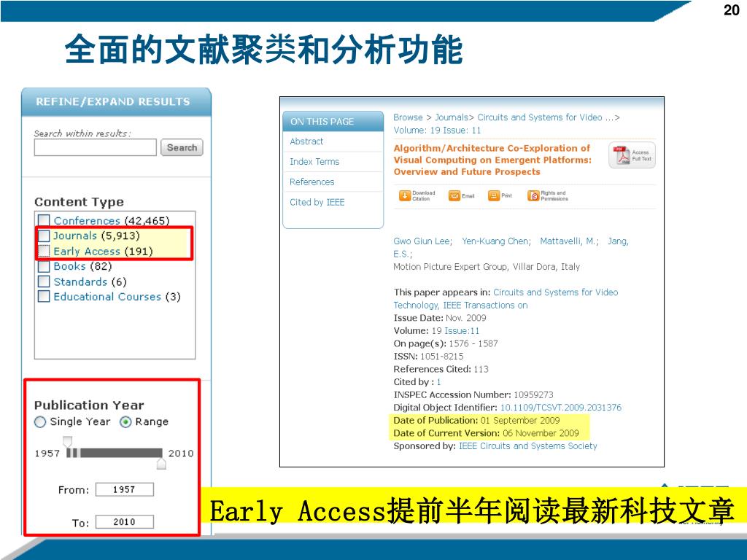Click the Browse breadcrumb link
The width and height of the screenshot is (747, 560).
tap(408, 117)
